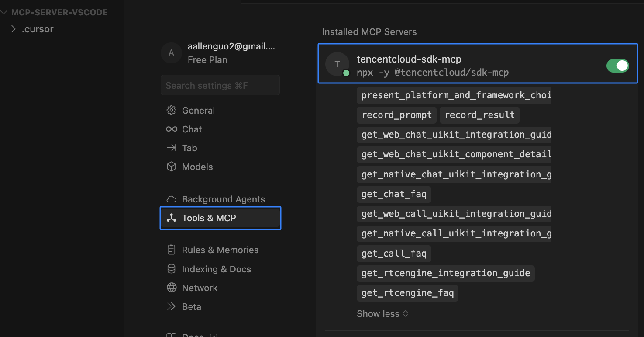Click the Rules & Memories clipboard icon
Screen dimensions: 644x337
[171, 250]
